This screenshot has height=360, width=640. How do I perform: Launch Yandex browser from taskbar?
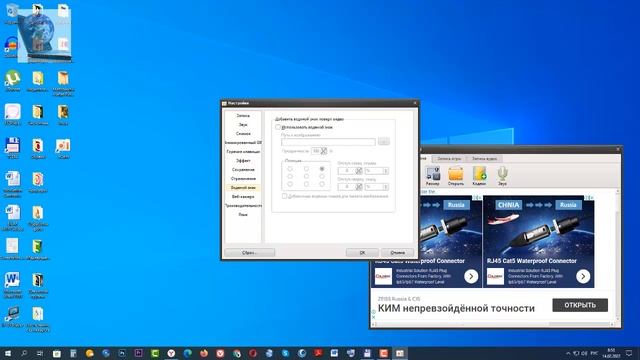click(x=171, y=353)
